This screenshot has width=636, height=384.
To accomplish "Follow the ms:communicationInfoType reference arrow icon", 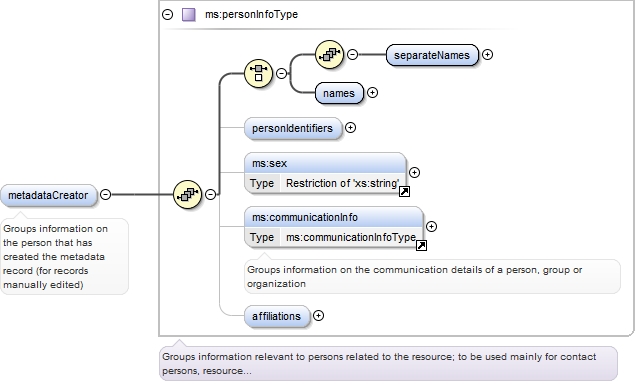I will (421, 245).
